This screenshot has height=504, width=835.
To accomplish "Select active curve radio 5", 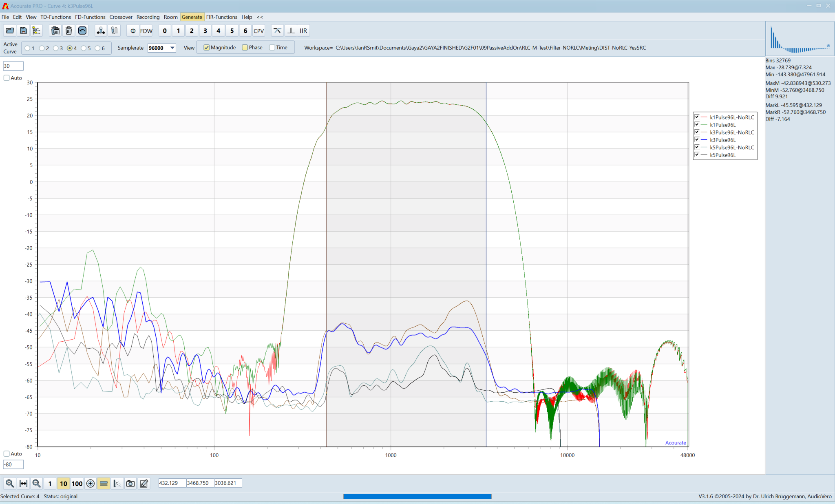I will [84, 48].
